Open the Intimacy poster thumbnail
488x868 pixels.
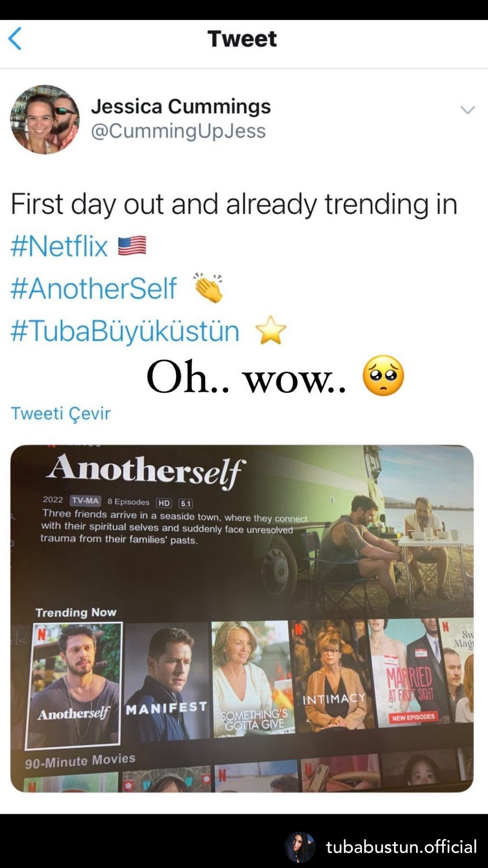pos(333,676)
